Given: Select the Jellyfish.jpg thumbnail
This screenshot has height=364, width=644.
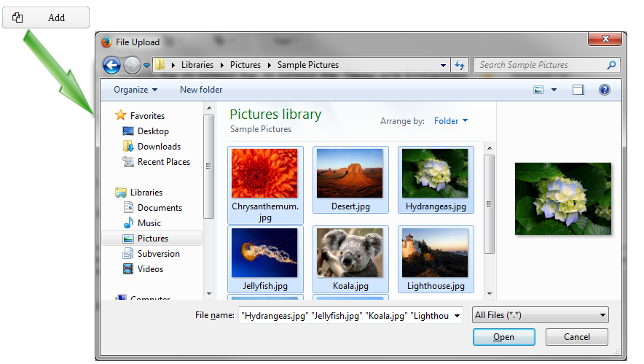Looking at the screenshot, I should pos(265,259).
